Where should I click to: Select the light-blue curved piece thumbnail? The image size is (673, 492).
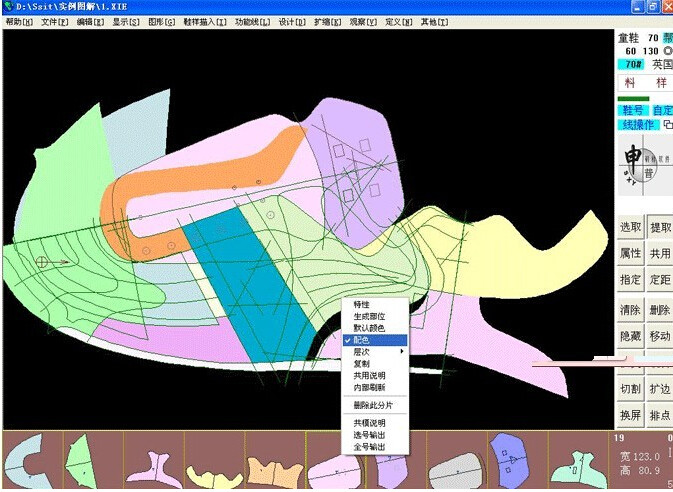[28, 461]
